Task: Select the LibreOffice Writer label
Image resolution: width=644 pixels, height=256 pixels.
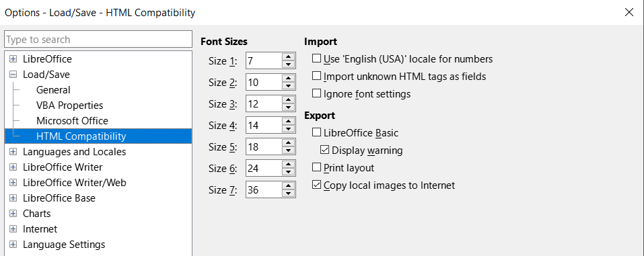Action: [x=63, y=167]
